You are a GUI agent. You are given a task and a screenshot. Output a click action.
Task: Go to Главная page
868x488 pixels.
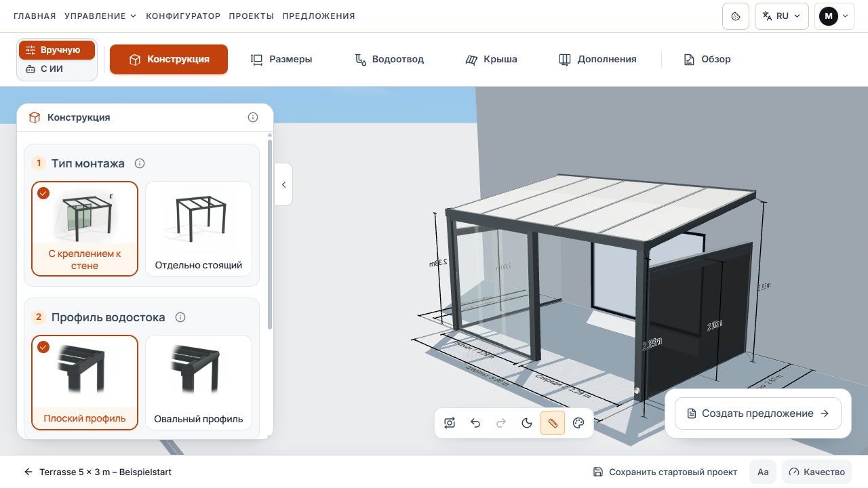click(x=35, y=16)
